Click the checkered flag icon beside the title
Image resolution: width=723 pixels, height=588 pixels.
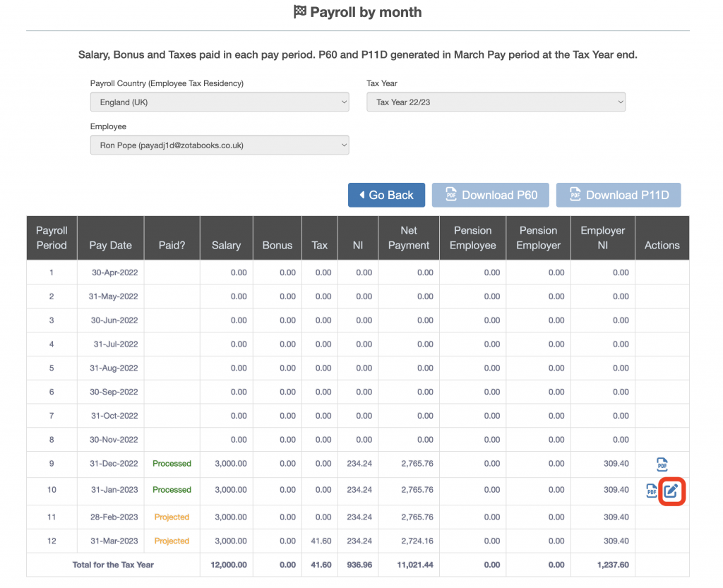click(300, 13)
